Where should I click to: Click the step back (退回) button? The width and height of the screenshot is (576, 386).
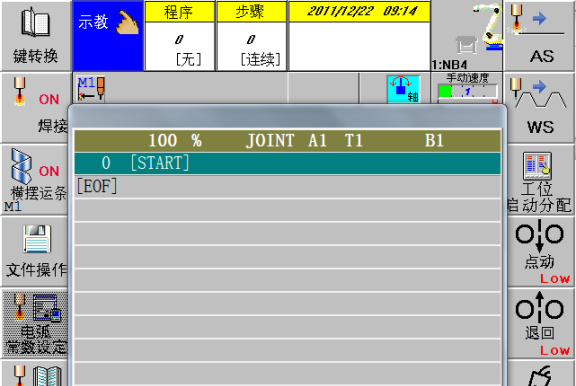(x=539, y=323)
